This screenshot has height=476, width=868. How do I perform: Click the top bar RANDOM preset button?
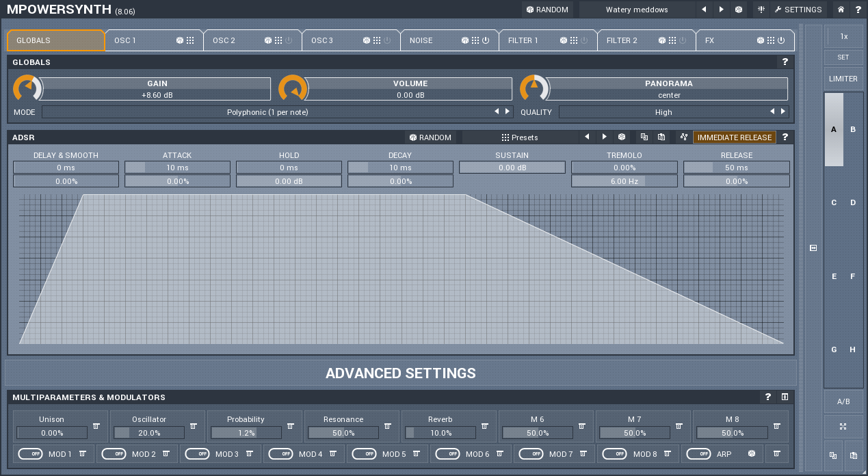[x=547, y=10]
